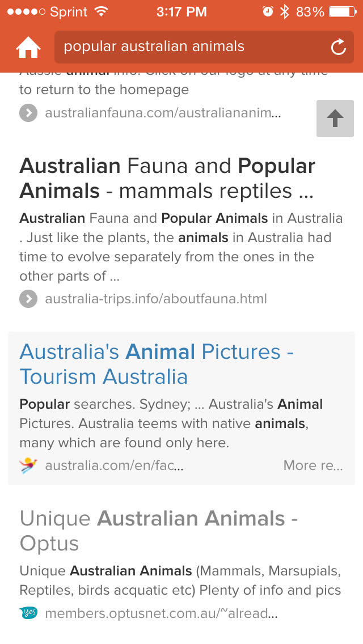Open 'Australian Fauna and Popular Animals' result

pos(167,179)
